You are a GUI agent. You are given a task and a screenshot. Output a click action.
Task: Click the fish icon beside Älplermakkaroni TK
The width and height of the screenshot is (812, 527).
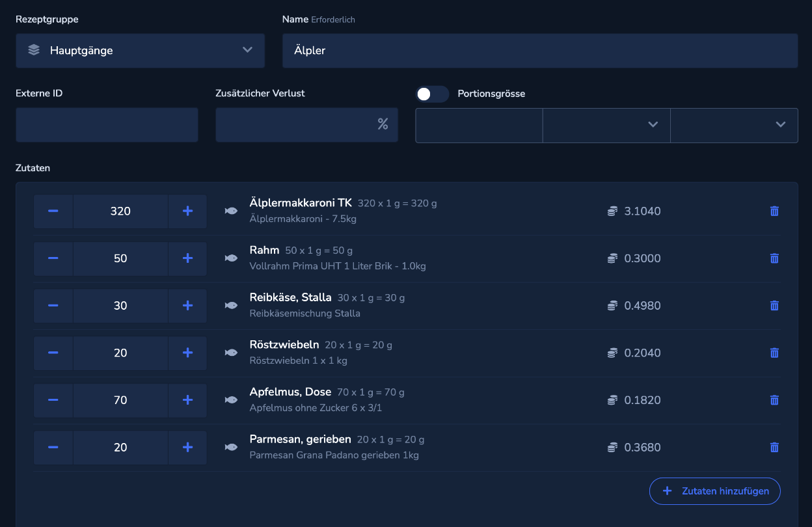(x=231, y=211)
